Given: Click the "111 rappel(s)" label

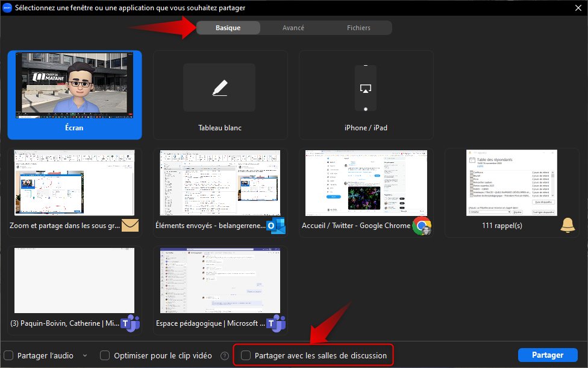Looking at the screenshot, I should pyautogui.click(x=502, y=226).
